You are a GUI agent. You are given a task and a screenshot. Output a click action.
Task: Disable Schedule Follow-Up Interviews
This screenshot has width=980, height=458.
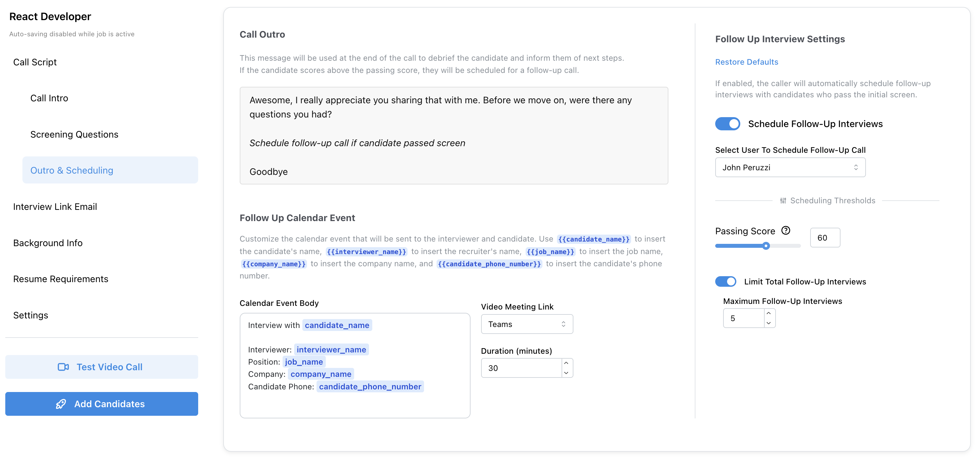click(727, 124)
